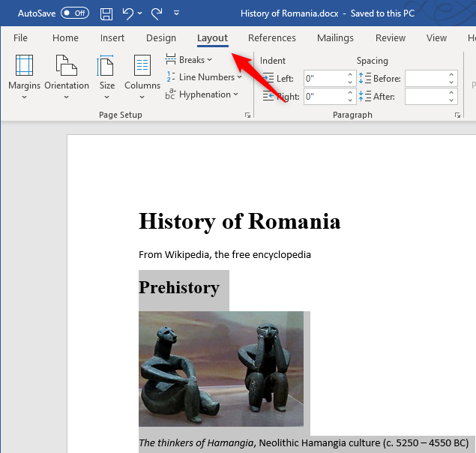Image resolution: width=476 pixels, height=453 pixels.
Task: Launch the Page Setup dialog
Action: 247,115
